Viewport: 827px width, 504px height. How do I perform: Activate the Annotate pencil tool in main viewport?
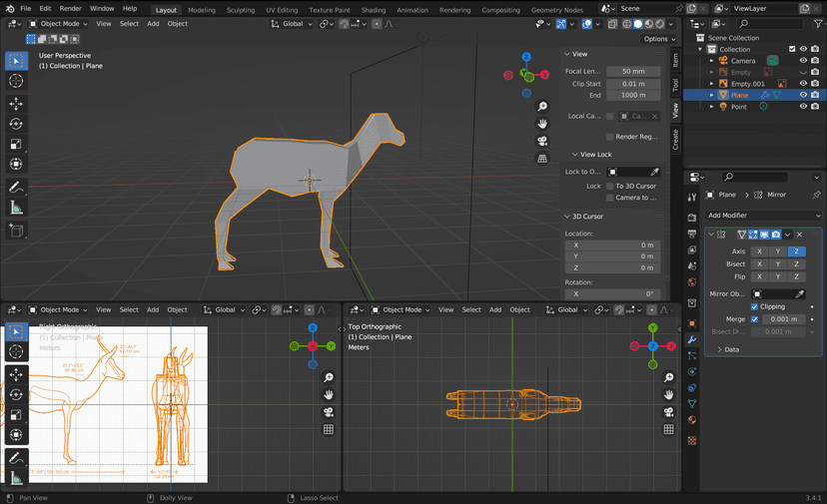pyautogui.click(x=16, y=187)
